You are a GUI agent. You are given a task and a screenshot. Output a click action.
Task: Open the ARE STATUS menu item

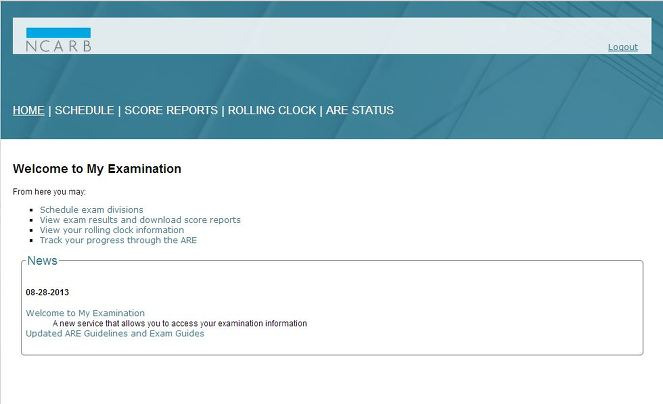[359, 110]
